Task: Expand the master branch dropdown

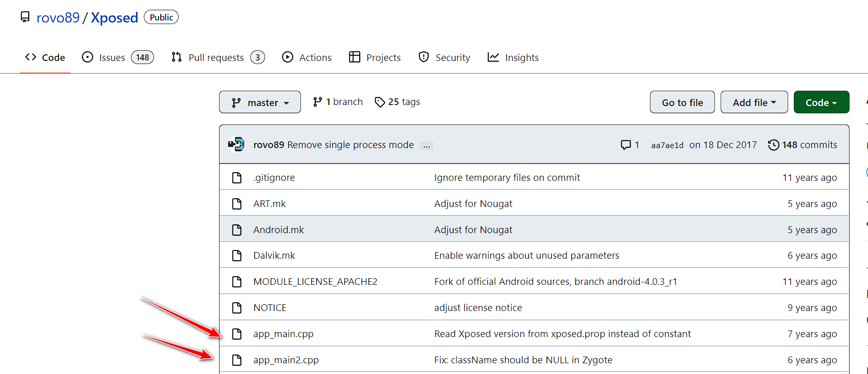Action: point(260,102)
